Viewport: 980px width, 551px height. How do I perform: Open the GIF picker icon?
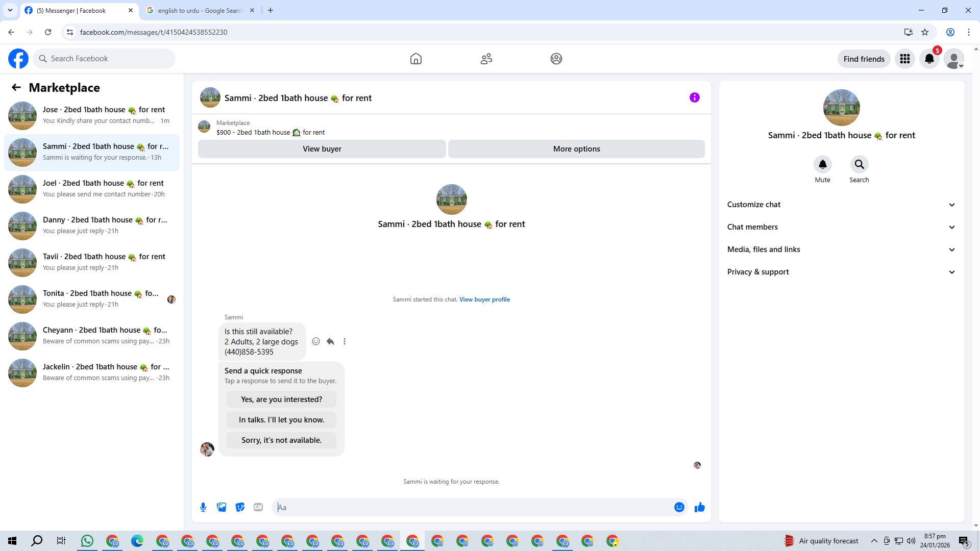(258, 507)
